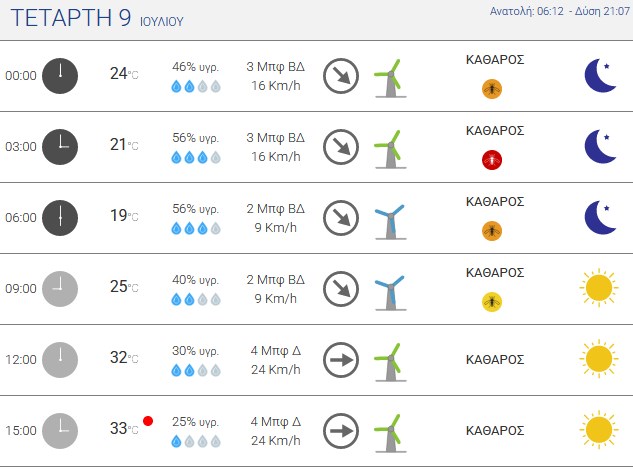Click the orange mosquito icon at 00:00
This screenshot has height=470, width=633.
[x=492, y=89]
